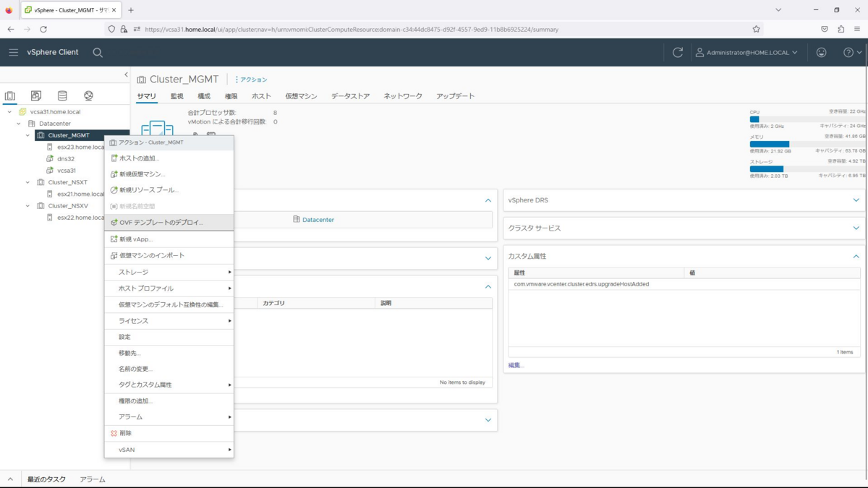Collapse the left navigation pane

(x=126, y=74)
